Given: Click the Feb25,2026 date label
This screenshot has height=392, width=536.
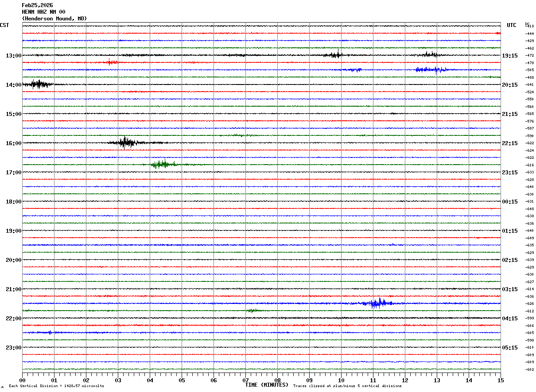Looking at the screenshot, I should tap(37, 5).
